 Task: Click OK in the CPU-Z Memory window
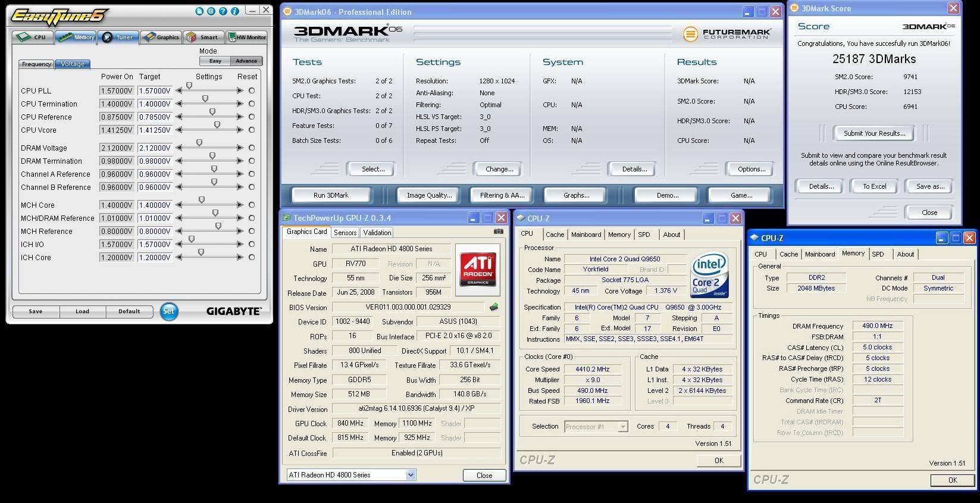(x=953, y=480)
